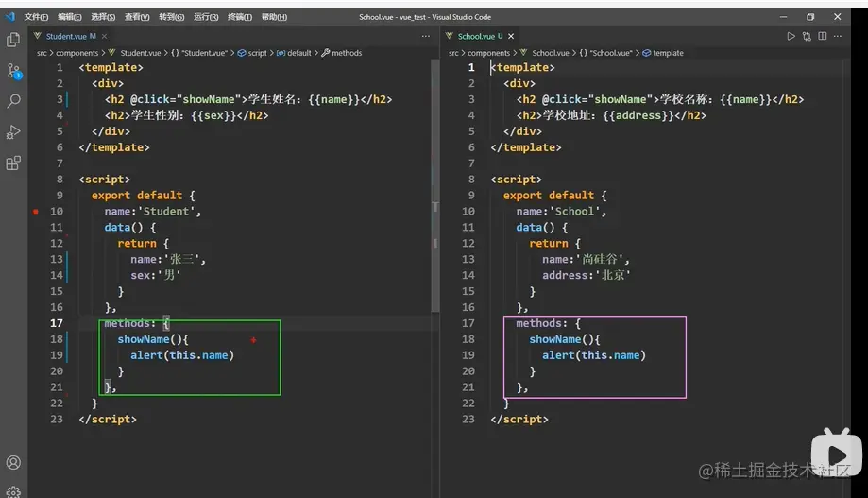This screenshot has width=868, height=498.
Task: Click 'components' in Student.vue breadcrumb
Action: (77, 53)
